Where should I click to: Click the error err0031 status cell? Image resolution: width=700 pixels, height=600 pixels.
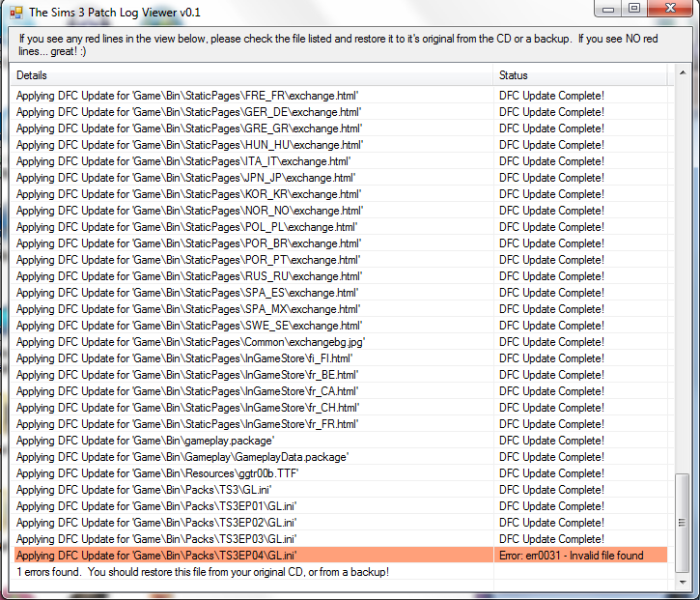click(x=579, y=556)
